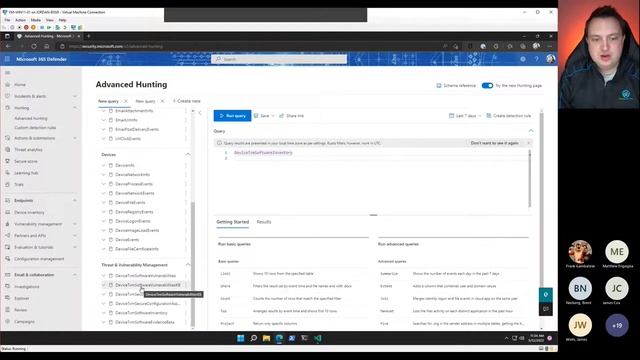Open options menu for DeviceInfo table
640x360 pixels.
tap(186, 165)
